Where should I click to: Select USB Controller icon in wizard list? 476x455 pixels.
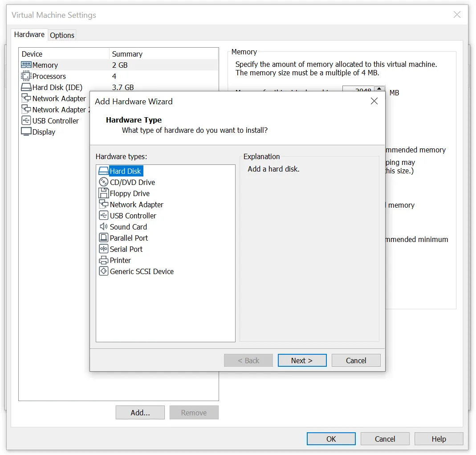pyautogui.click(x=103, y=216)
